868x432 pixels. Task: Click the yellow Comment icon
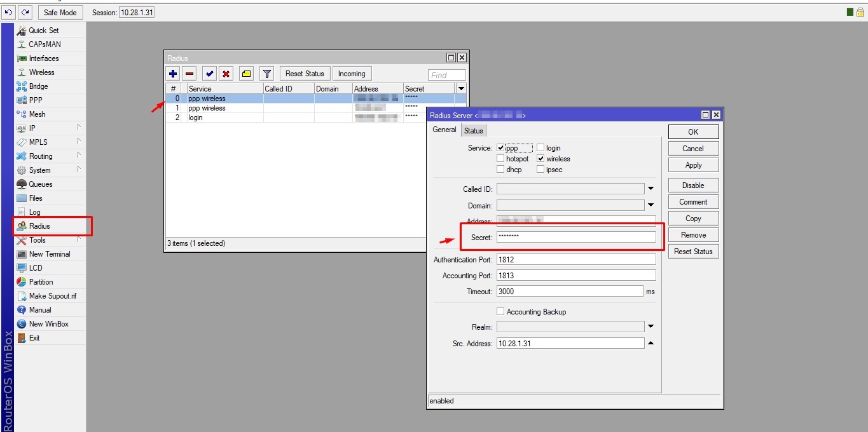[x=246, y=74]
